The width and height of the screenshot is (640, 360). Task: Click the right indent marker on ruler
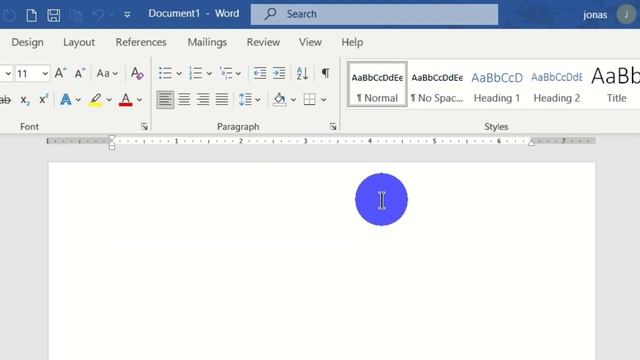pyautogui.click(x=531, y=142)
